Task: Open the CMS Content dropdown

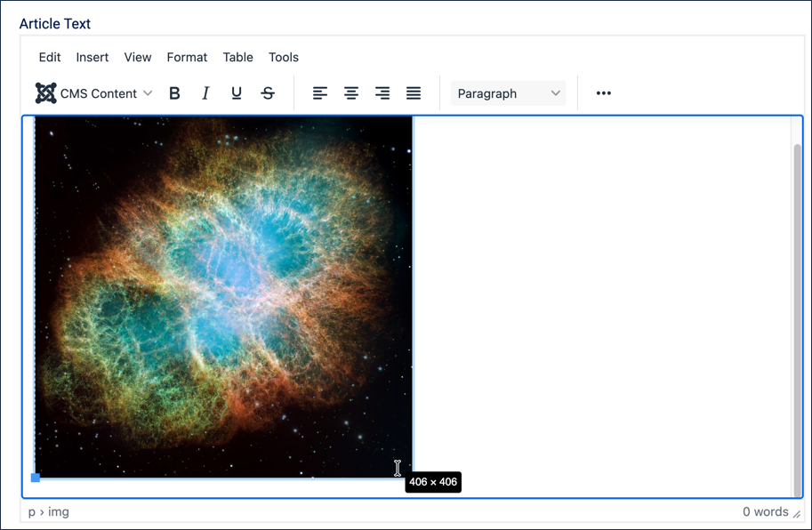Action: pos(93,93)
